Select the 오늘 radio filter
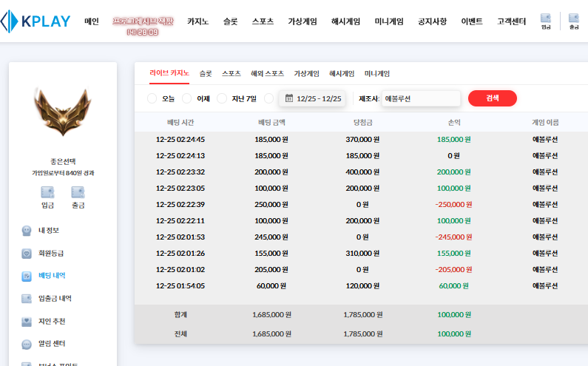This screenshot has width=588, height=366. tap(152, 98)
